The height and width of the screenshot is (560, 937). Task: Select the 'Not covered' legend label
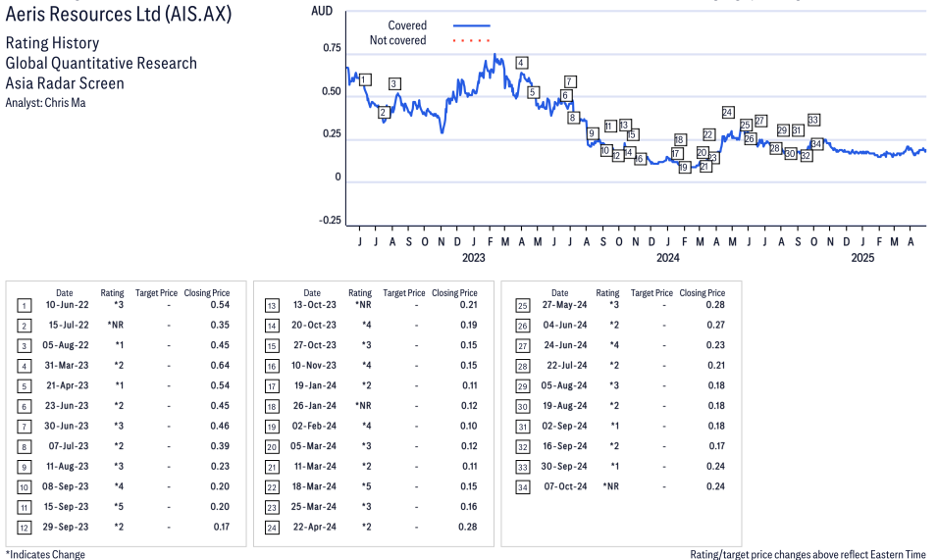point(398,40)
